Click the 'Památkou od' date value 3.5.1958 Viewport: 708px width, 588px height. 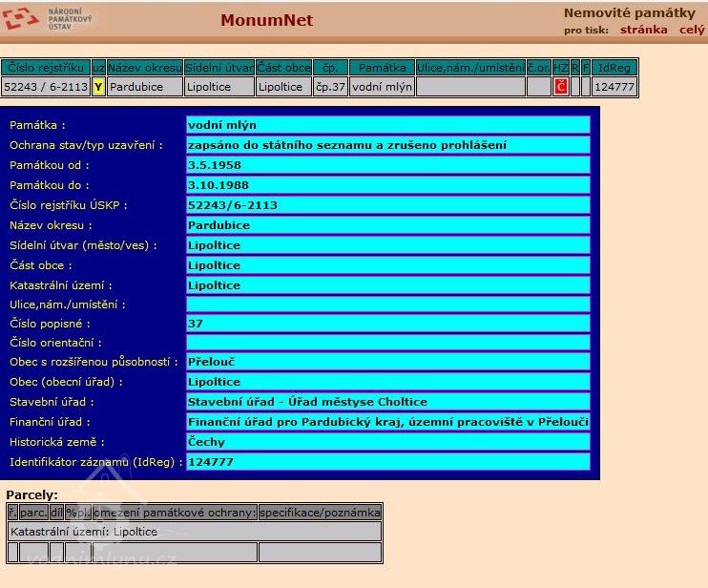click(387, 165)
